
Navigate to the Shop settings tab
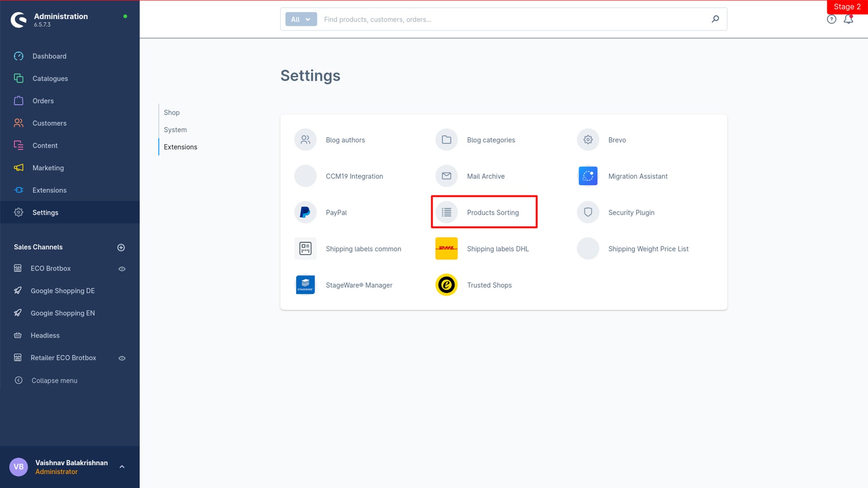pos(172,113)
